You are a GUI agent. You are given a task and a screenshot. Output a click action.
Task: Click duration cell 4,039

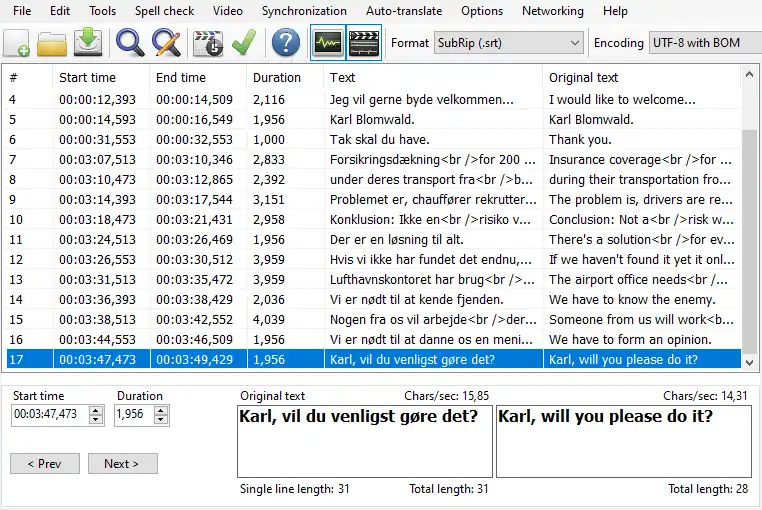268,319
